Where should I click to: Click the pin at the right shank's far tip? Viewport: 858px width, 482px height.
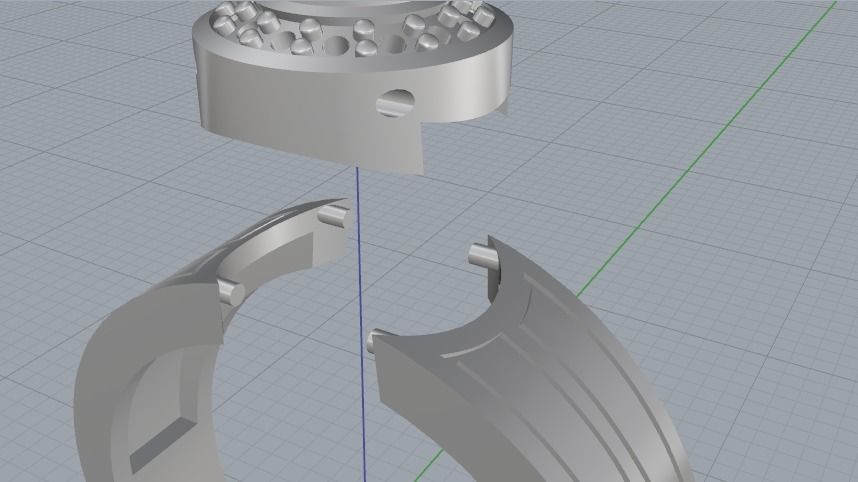[x=483, y=257]
